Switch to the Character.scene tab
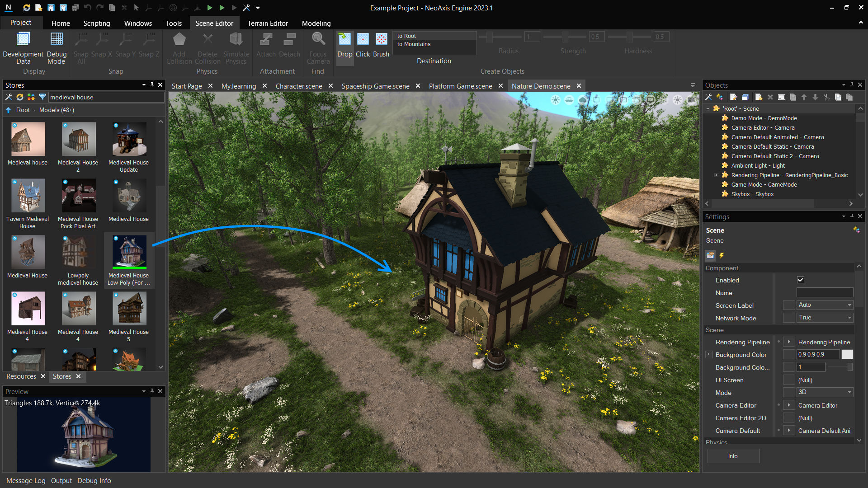 click(299, 86)
